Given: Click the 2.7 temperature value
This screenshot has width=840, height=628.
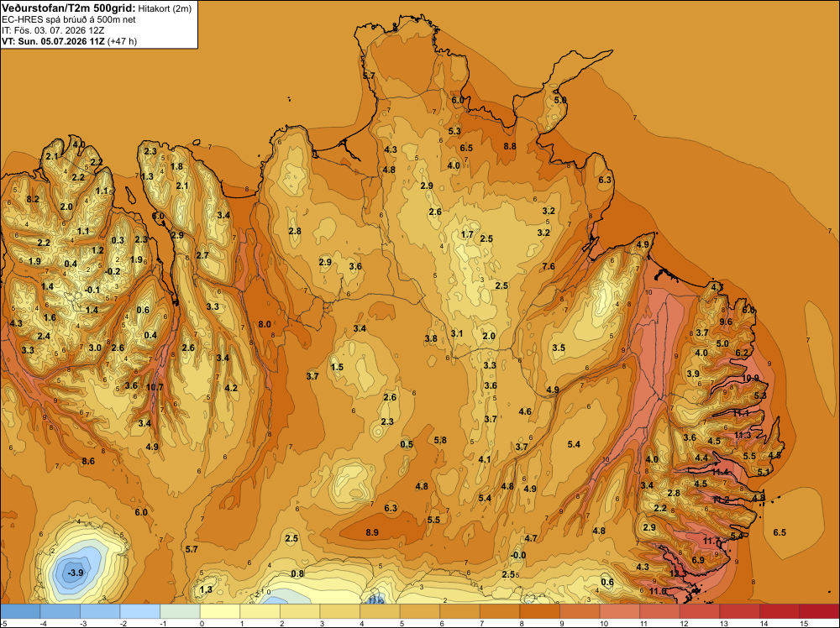Looking at the screenshot, I should 202,255.
